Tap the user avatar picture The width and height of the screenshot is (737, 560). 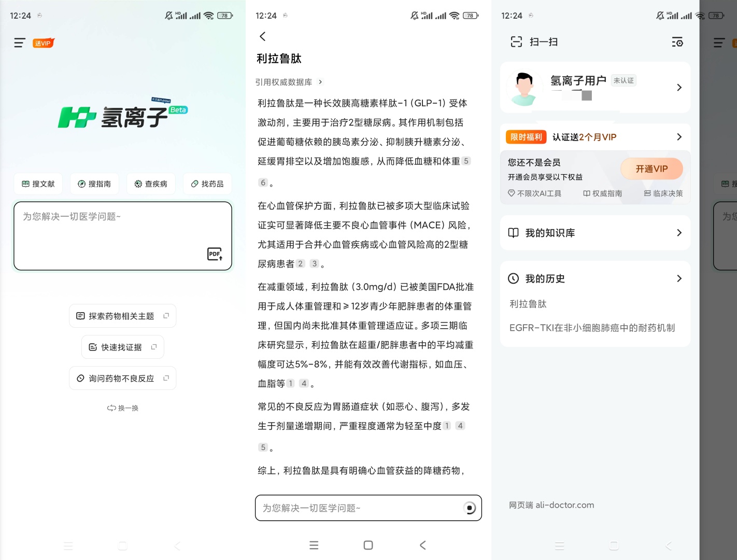coord(524,88)
